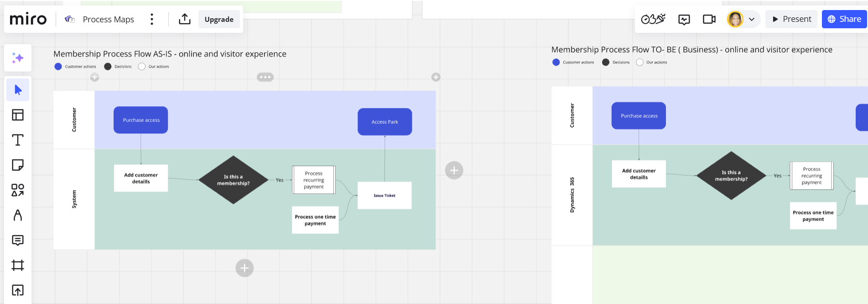
Task: Click the blue Share button
Action: [844, 19]
